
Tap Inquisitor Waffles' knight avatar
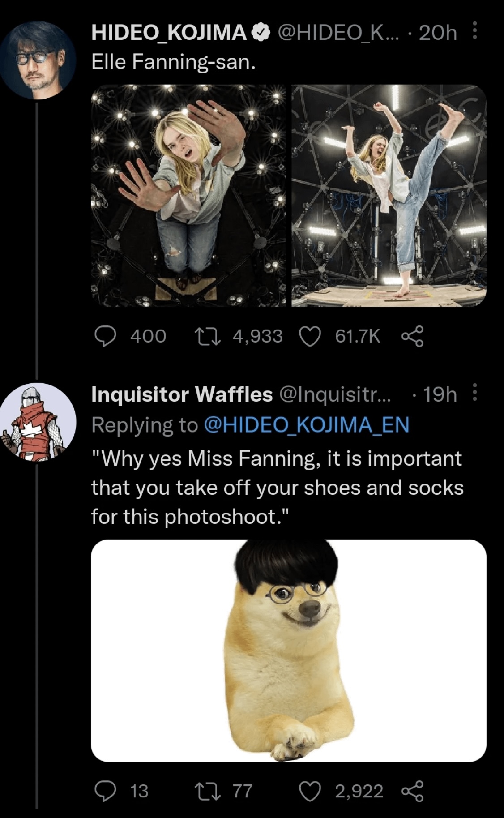coord(38,421)
